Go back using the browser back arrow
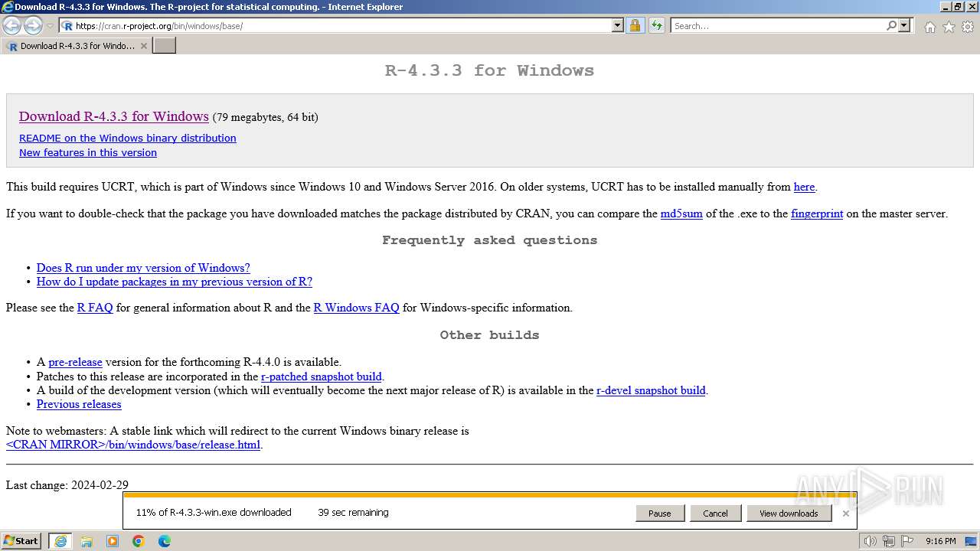This screenshot has height=551, width=980. point(11,25)
